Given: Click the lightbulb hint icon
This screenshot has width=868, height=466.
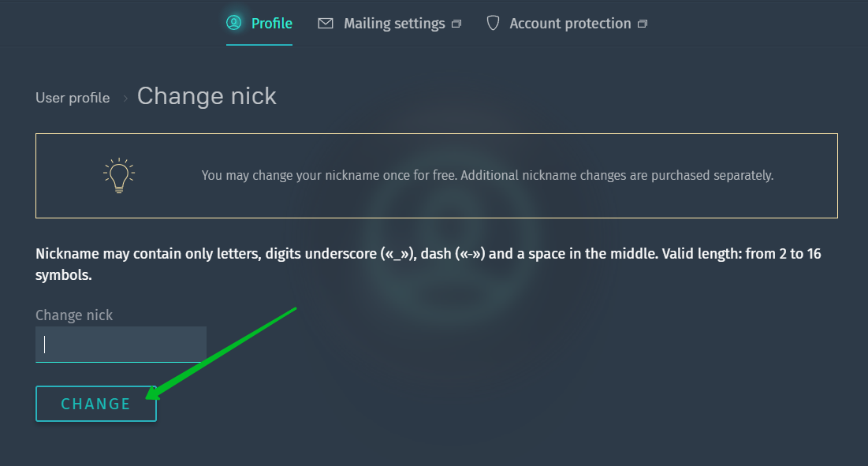Looking at the screenshot, I should 119,176.
